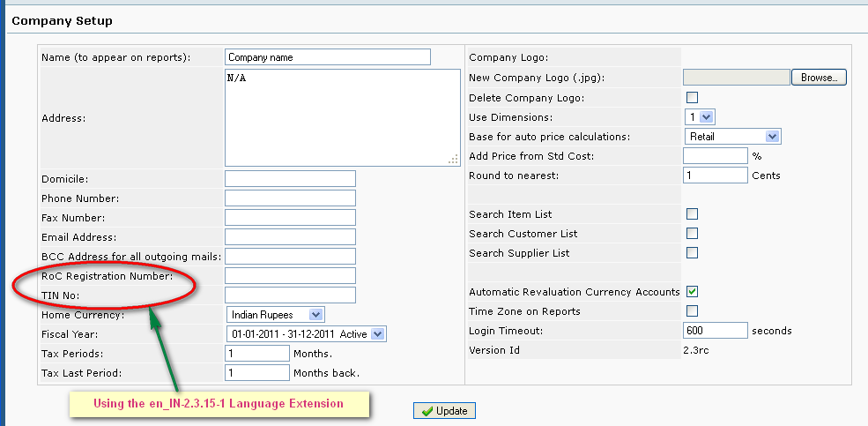Viewport: 868px width, 426px height.
Task: Uncheck Automatic Revaluation Currency Accounts
Action: click(x=692, y=292)
